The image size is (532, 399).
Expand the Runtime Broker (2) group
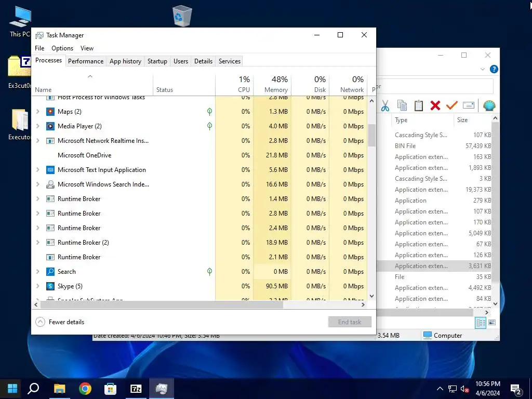click(x=38, y=243)
